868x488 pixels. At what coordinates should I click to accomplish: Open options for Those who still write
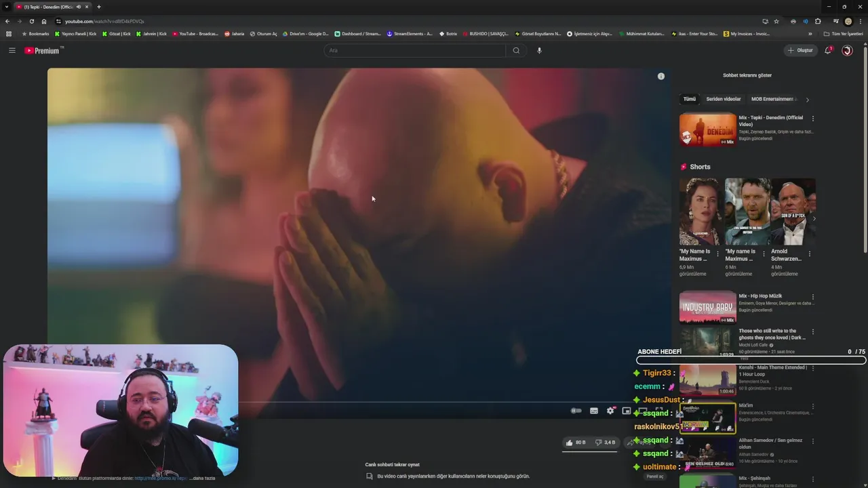coord(813,332)
